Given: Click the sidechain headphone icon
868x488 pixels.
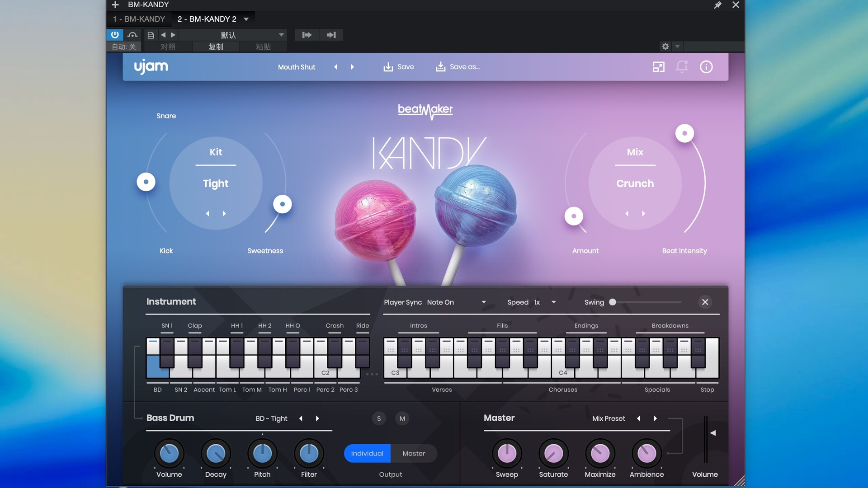Looking at the screenshot, I should tap(132, 35).
